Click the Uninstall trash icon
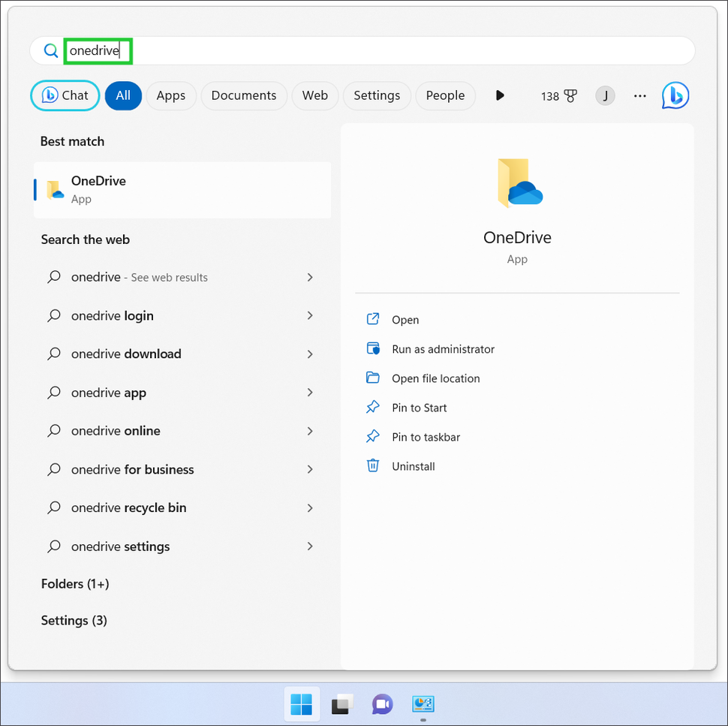 click(x=373, y=465)
